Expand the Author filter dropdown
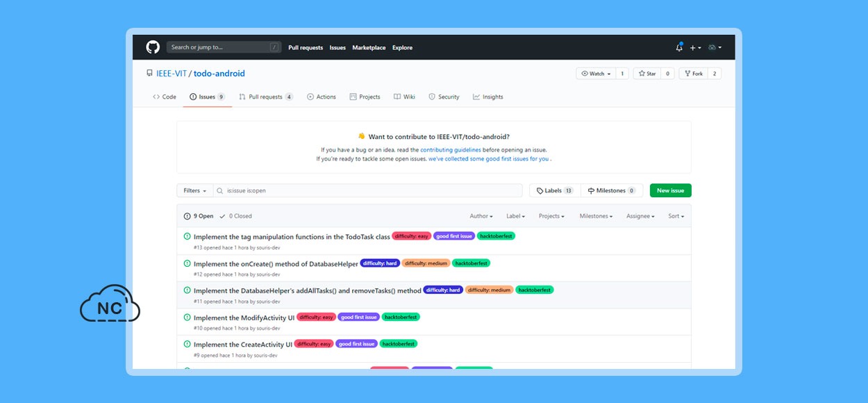This screenshot has width=868, height=403. [x=481, y=216]
